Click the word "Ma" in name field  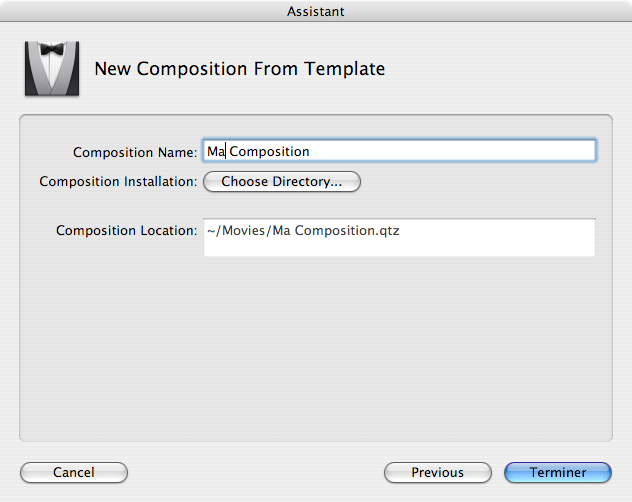(216, 151)
